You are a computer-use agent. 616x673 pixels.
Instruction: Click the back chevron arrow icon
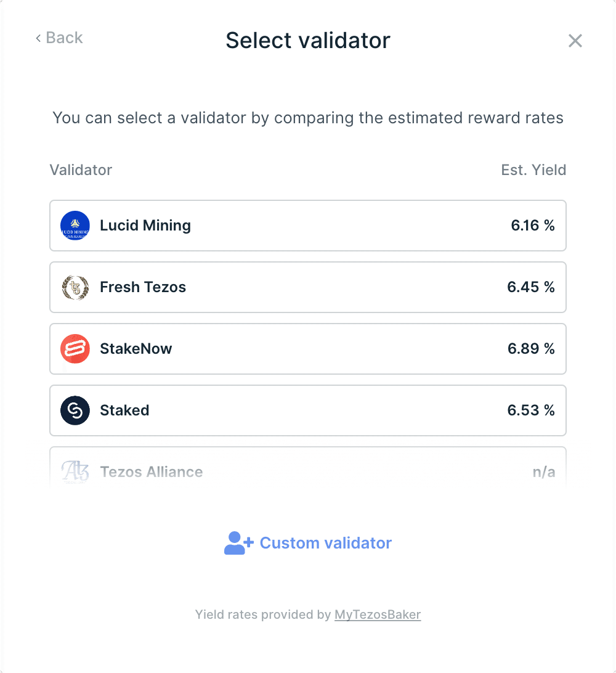pos(38,38)
